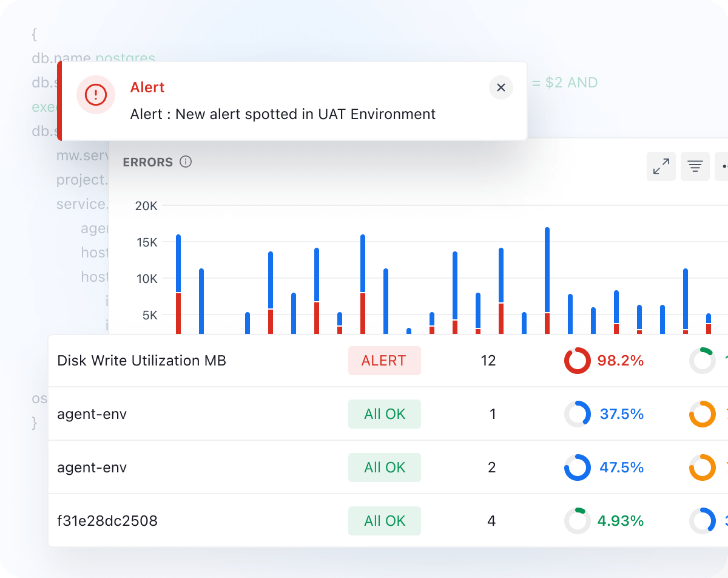Click the 98.2% red donut gauge
The height and width of the screenshot is (578, 728).
(578, 361)
